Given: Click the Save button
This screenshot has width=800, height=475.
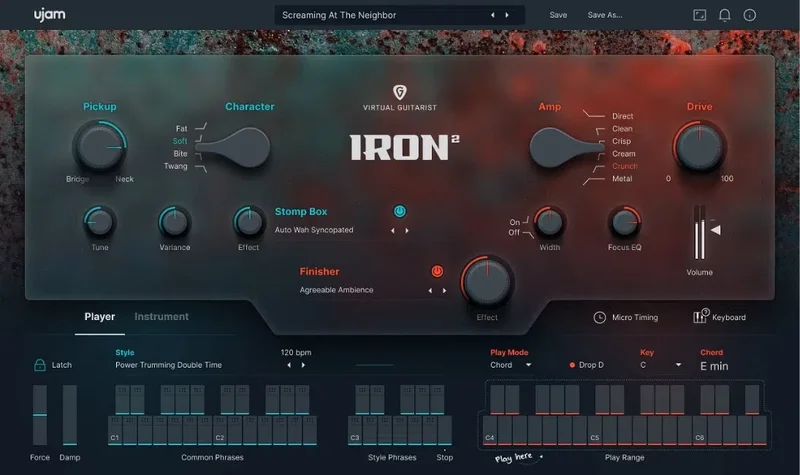Looking at the screenshot, I should (558, 15).
